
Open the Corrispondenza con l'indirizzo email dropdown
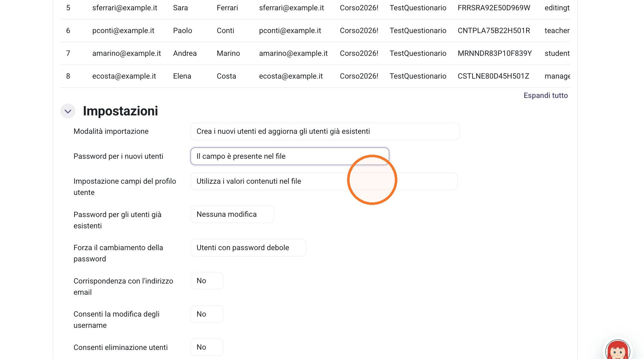(x=207, y=281)
